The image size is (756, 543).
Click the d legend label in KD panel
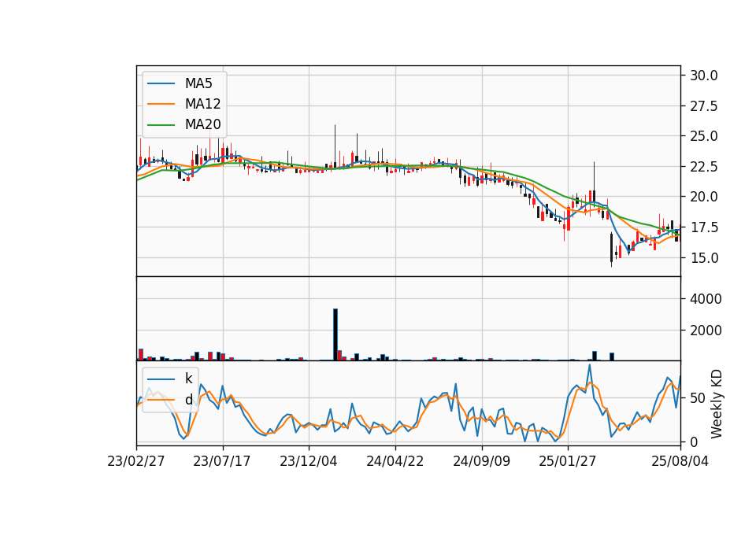click(x=188, y=400)
